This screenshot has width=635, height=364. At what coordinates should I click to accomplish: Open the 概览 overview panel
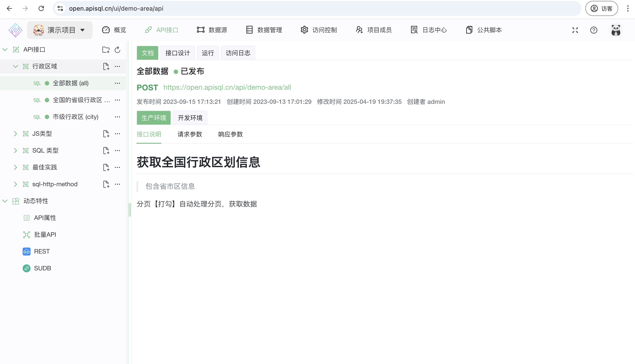pyautogui.click(x=114, y=30)
